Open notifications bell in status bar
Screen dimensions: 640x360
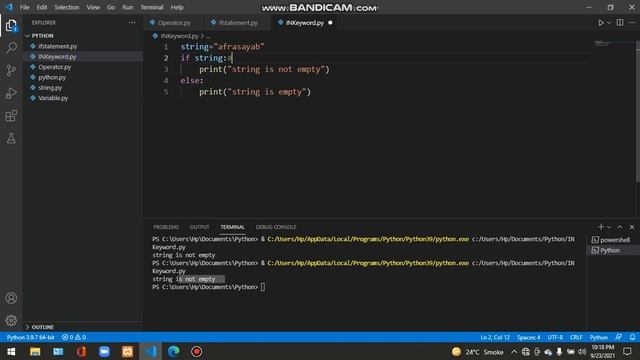(632, 337)
